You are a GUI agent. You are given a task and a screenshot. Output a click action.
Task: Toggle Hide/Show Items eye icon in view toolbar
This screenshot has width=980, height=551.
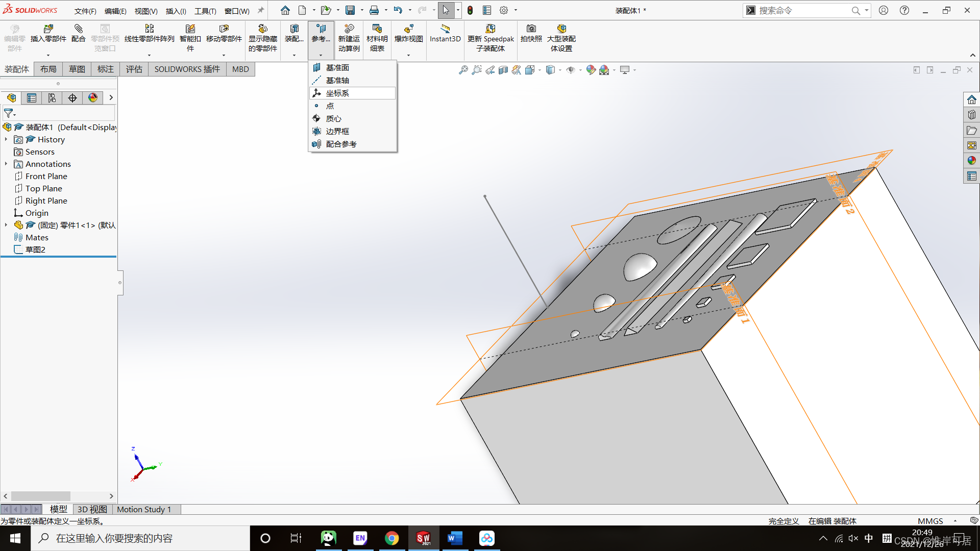pos(571,70)
